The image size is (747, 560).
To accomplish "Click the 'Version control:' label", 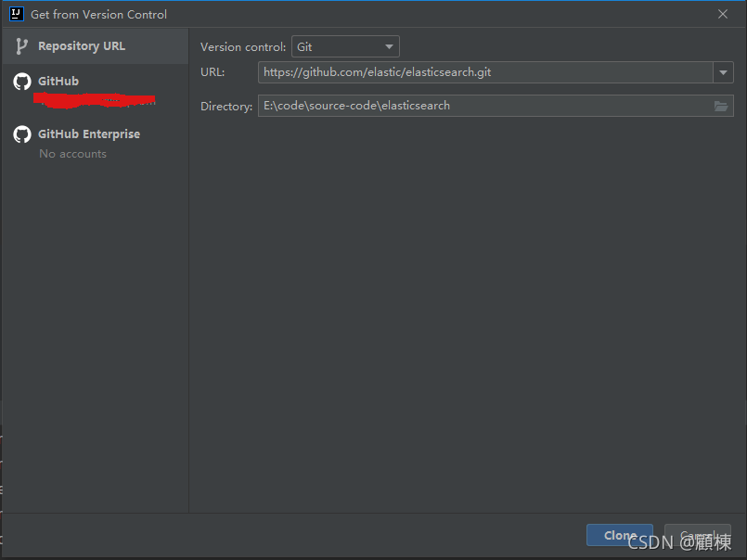I will coord(243,47).
